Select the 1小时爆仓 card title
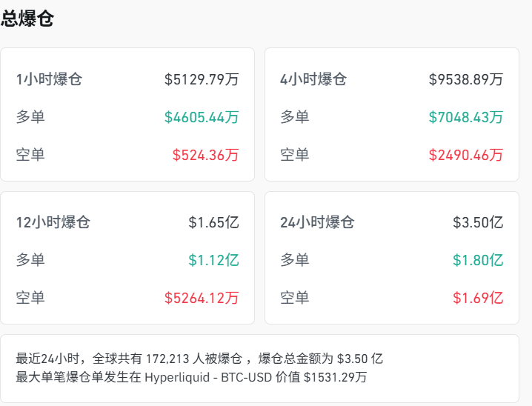The width and height of the screenshot is (532, 406). click(49, 79)
